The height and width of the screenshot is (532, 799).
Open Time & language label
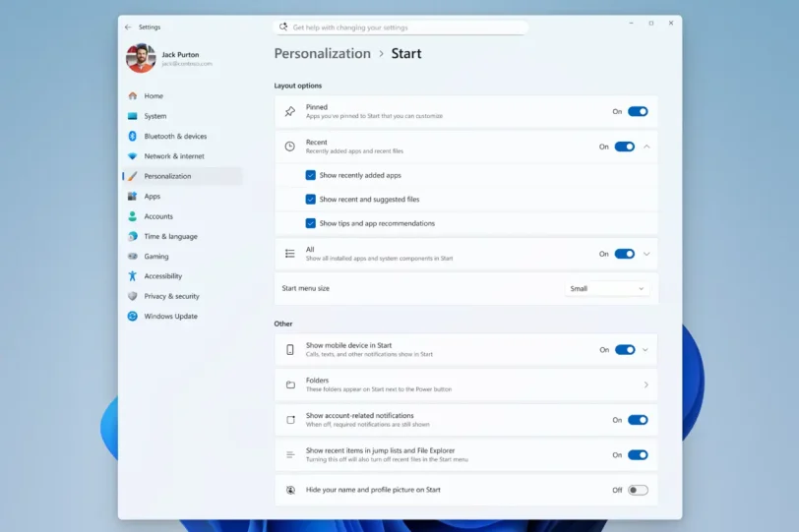coord(170,236)
